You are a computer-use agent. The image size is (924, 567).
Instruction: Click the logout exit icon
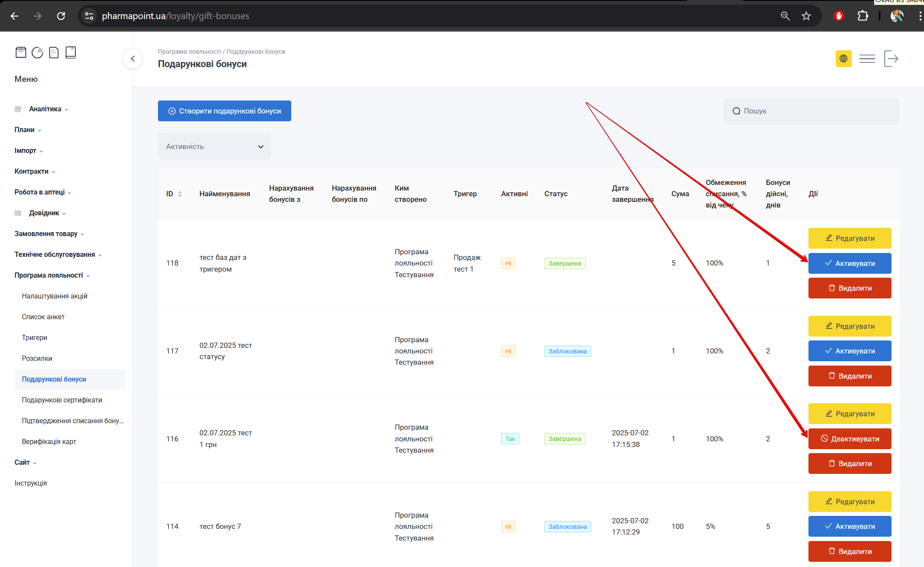tap(891, 58)
